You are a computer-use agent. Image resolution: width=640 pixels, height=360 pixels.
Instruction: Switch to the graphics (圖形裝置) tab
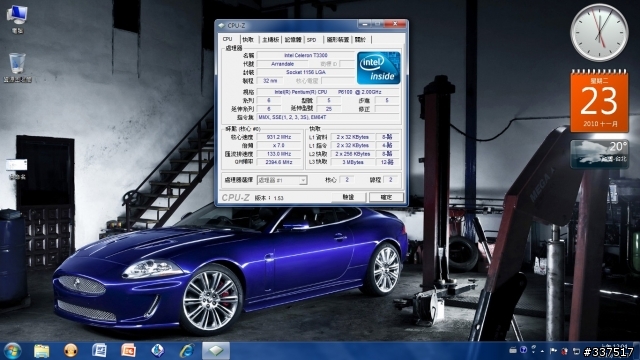pyautogui.click(x=338, y=40)
